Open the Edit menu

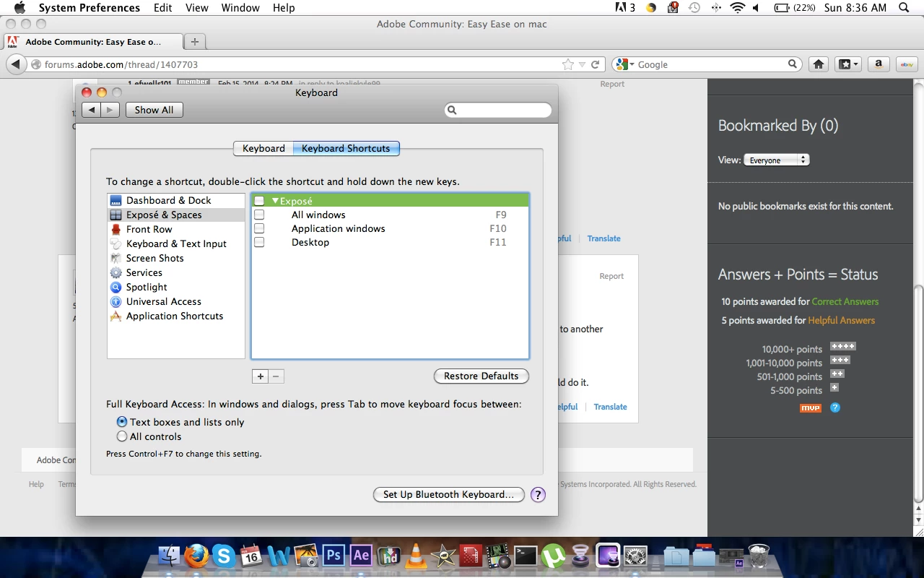(162, 8)
